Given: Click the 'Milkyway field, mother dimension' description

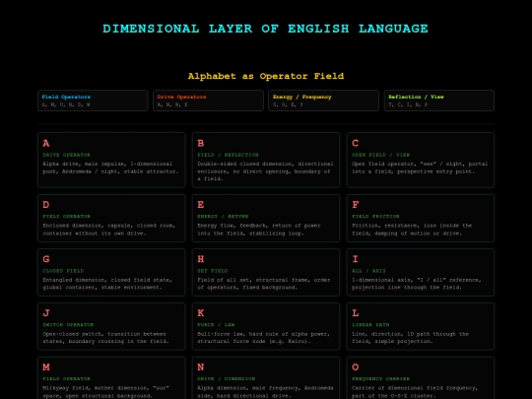Looking at the screenshot, I should 105,391.
